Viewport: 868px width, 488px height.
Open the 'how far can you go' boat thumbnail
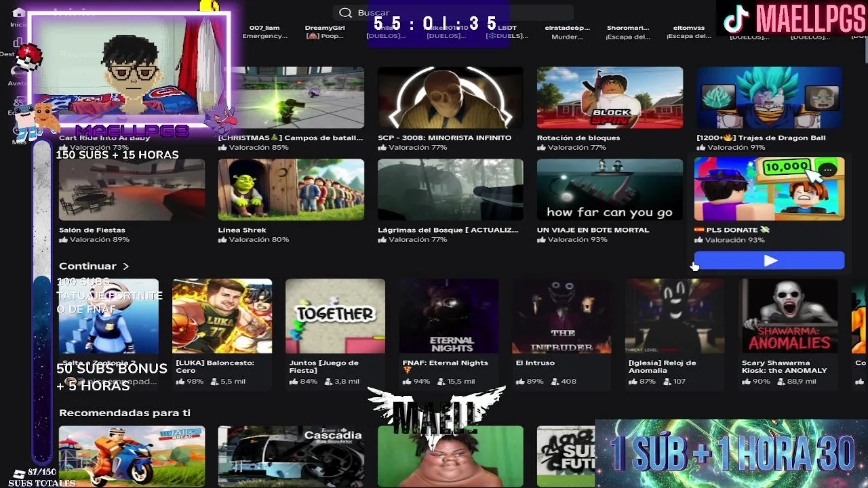(610, 190)
